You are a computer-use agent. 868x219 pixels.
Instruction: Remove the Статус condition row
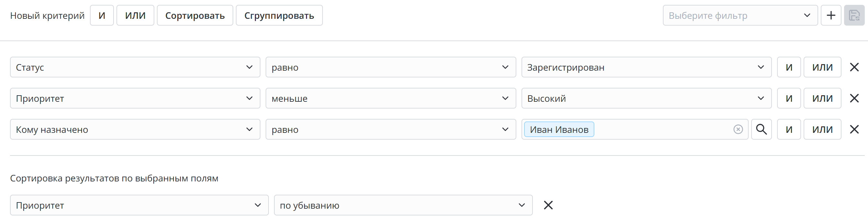854,67
